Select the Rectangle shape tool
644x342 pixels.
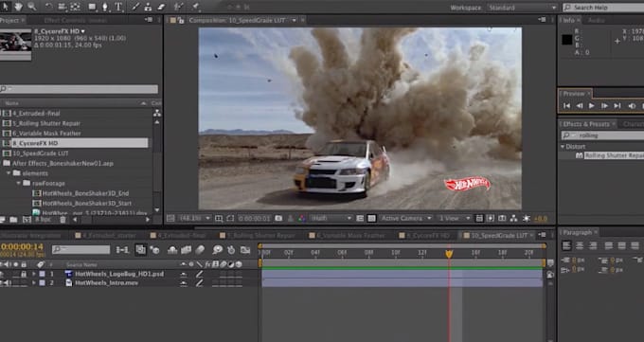pyautogui.click(x=92, y=7)
